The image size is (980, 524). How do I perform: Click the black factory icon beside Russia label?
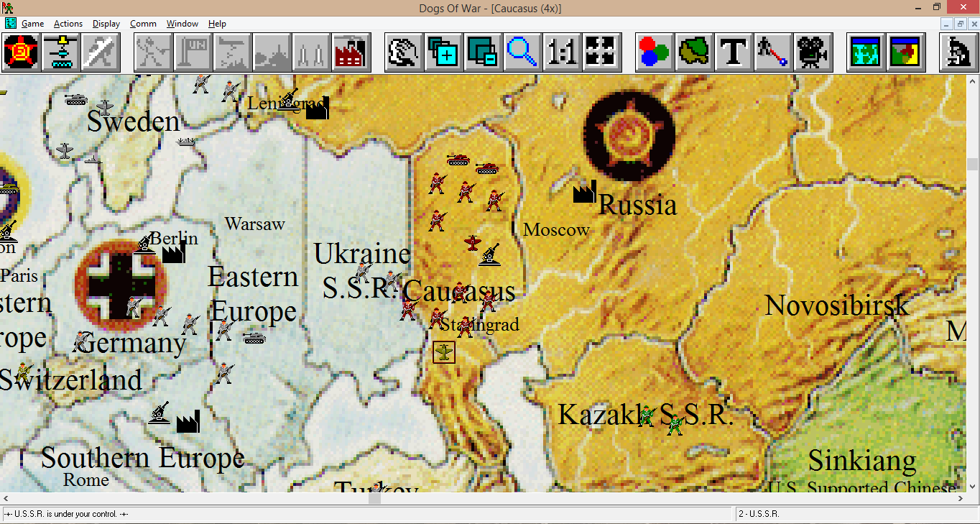(x=585, y=191)
